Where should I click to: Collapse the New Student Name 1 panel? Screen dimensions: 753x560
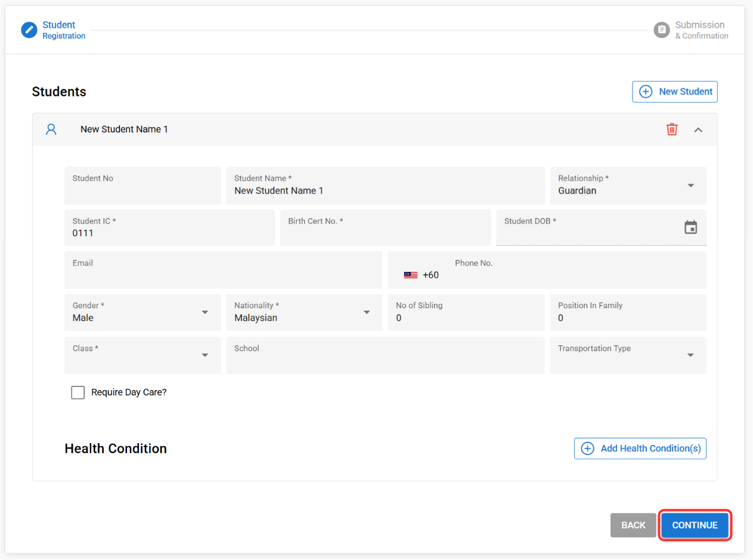[x=698, y=129]
